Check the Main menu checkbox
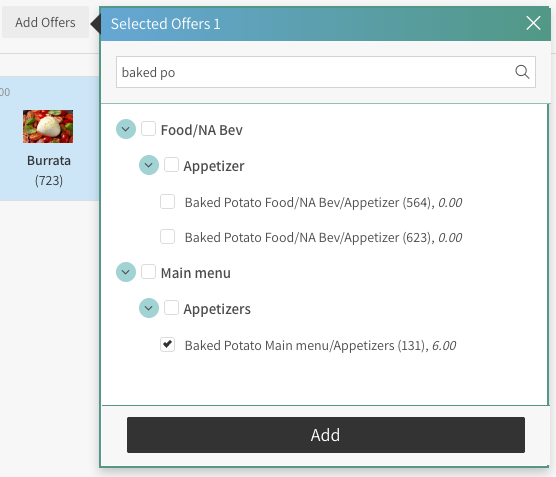556x477 pixels. coord(148,272)
